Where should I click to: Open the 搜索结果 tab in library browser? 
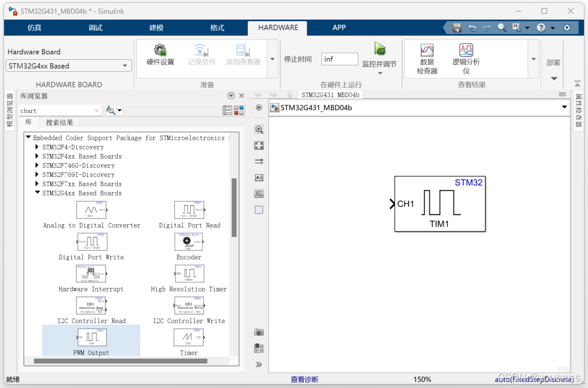(x=59, y=122)
